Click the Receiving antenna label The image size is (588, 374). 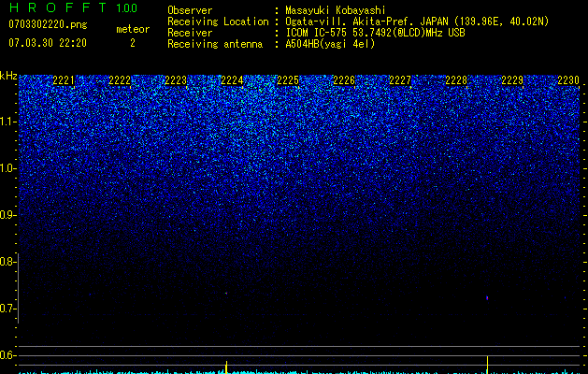click(215, 44)
